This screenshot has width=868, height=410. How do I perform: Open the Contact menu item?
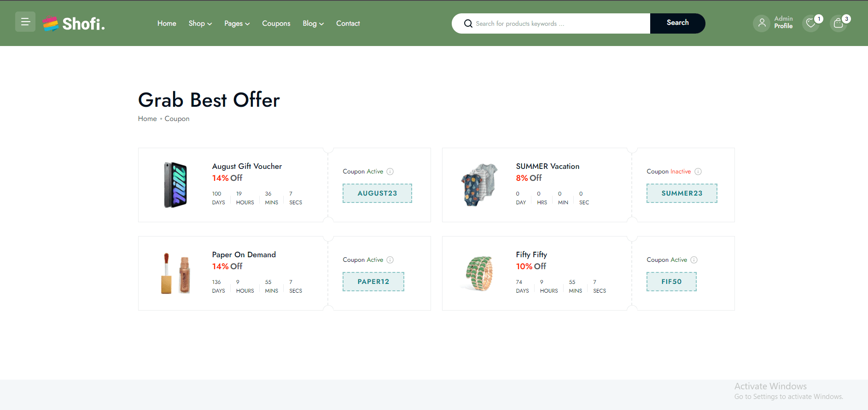348,23
